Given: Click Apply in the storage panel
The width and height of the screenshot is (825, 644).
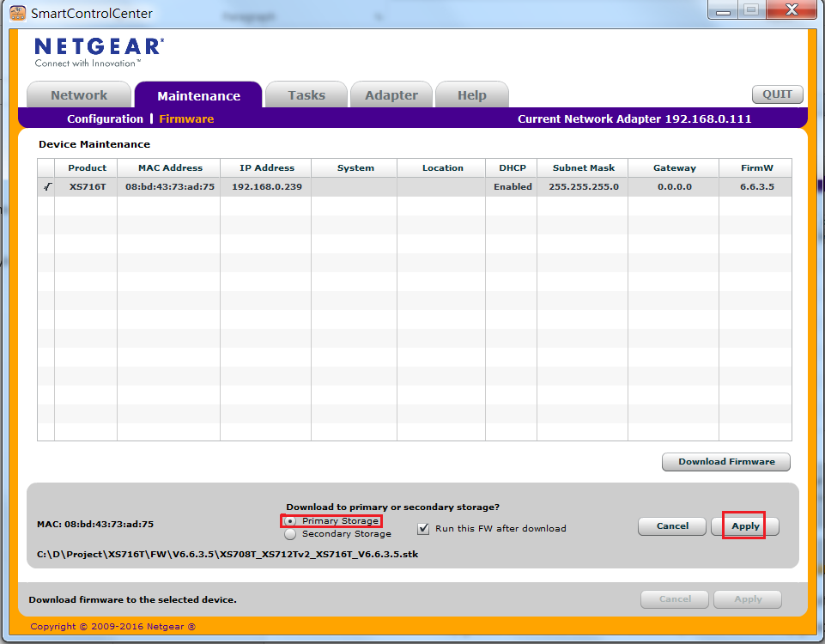Looking at the screenshot, I should [745, 526].
